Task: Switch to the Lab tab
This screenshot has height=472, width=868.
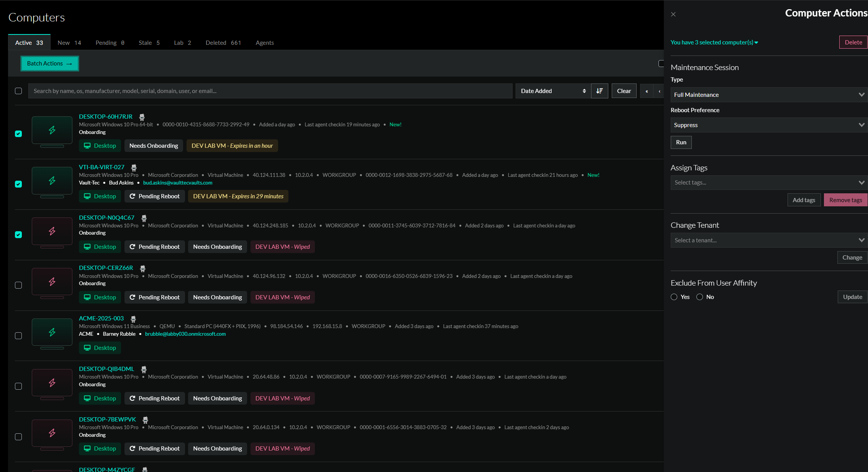Action: click(x=182, y=43)
